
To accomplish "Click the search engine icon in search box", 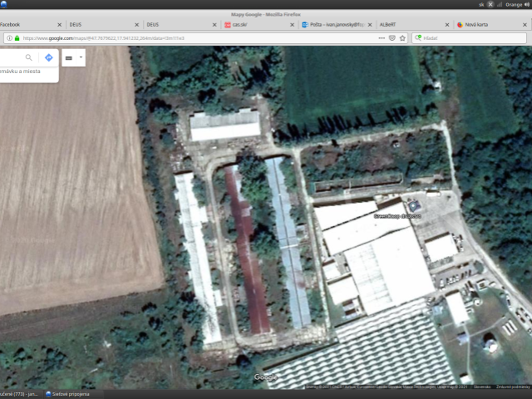I will (418, 37).
